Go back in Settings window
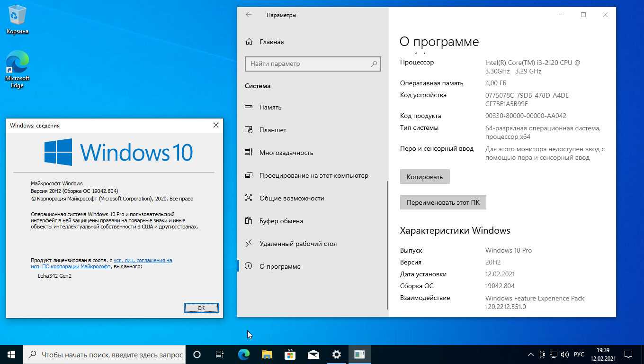This screenshot has width=644, height=364. 249,15
